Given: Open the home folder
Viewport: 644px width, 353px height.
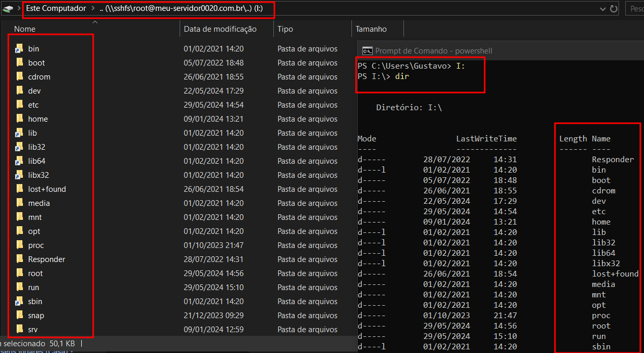Looking at the screenshot, I should 37,119.
